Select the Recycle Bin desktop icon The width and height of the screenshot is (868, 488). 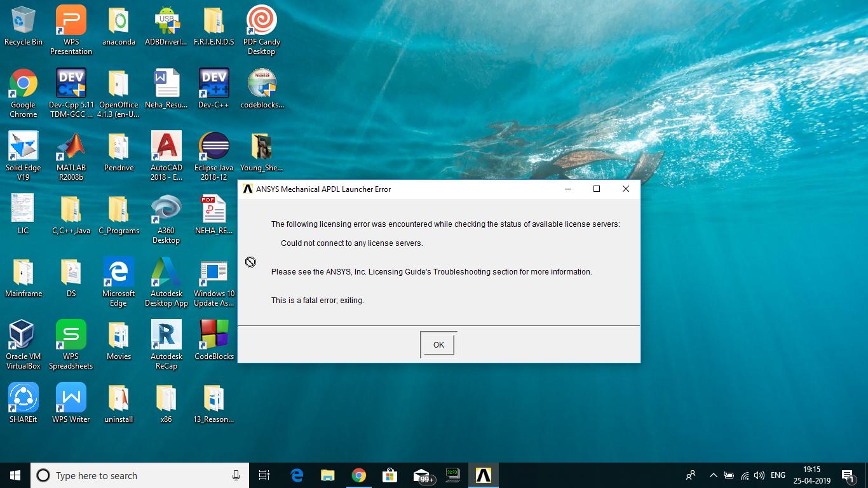click(x=24, y=27)
